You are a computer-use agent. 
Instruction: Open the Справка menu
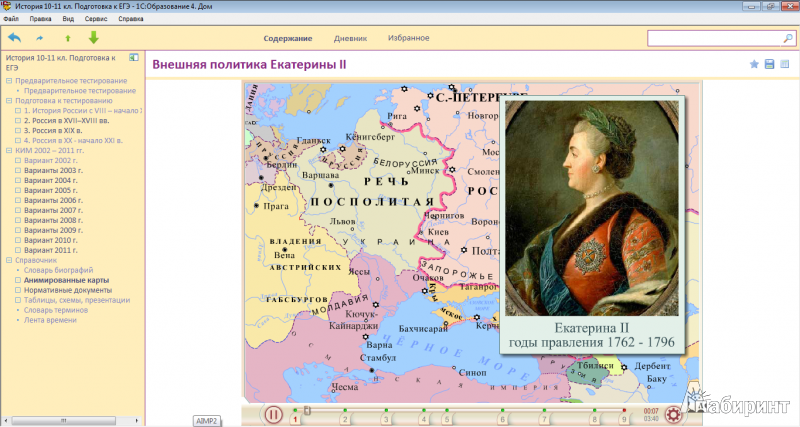(x=131, y=19)
